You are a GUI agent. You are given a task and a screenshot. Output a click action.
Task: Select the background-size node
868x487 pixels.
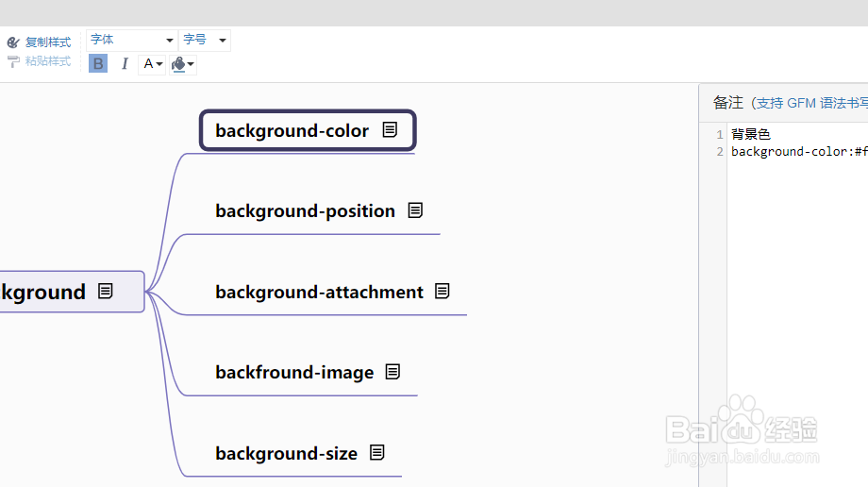[x=286, y=453]
